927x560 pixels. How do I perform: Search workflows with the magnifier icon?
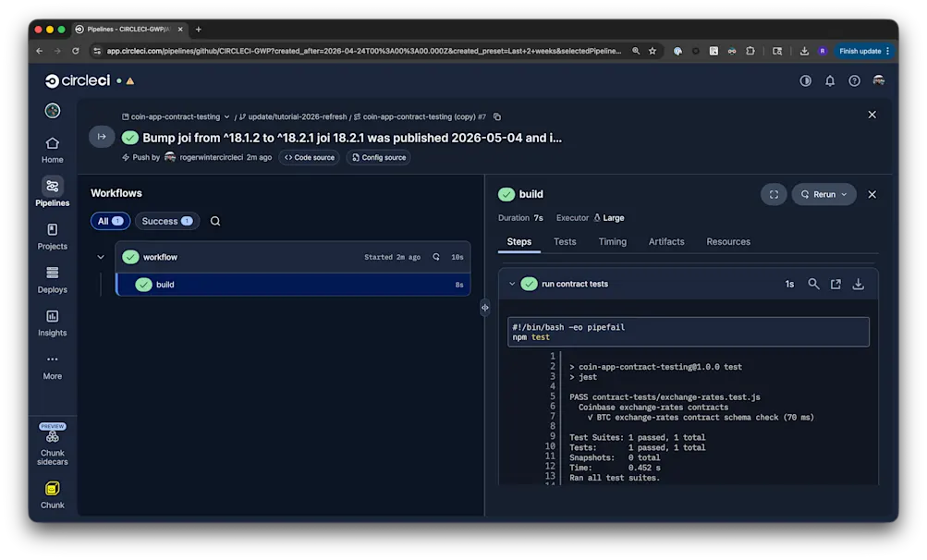point(215,221)
